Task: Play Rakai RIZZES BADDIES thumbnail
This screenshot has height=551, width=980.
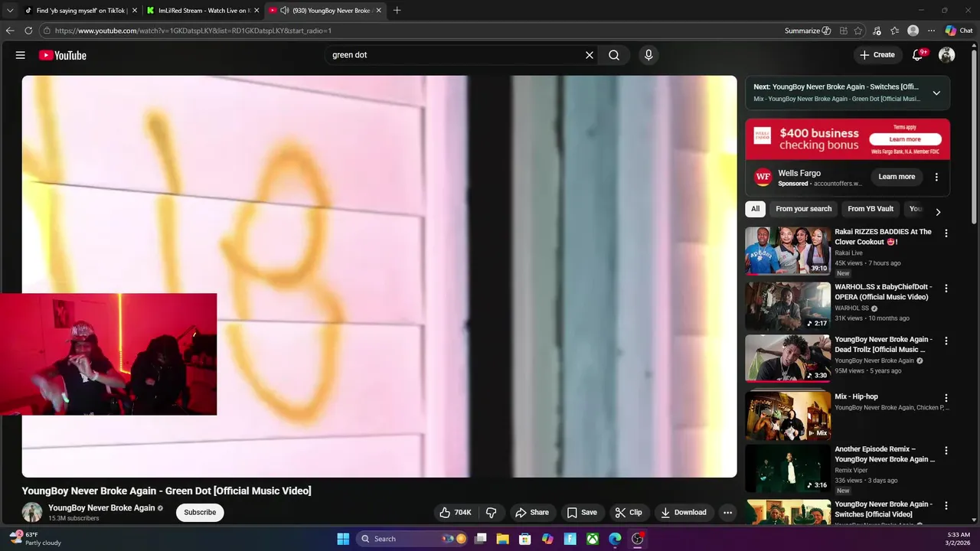Action: pos(788,250)
